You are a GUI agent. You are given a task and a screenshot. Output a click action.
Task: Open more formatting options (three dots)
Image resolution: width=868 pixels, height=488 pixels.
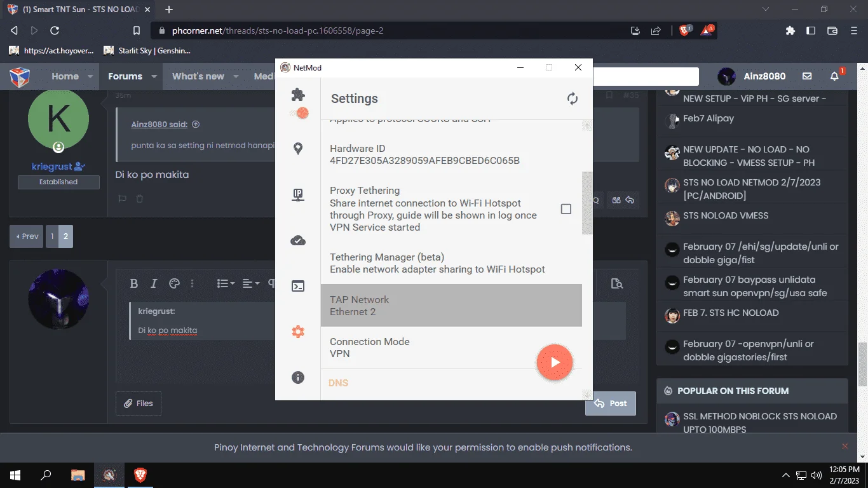coord(193,283)
